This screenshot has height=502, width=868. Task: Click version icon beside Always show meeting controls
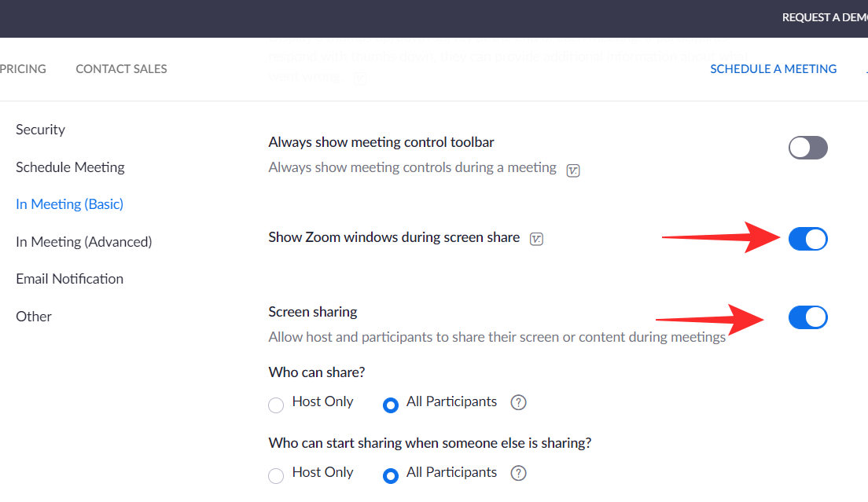[x=573, y=170]
